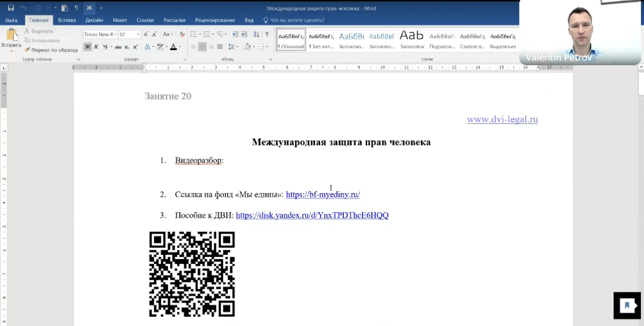644x326 pixels.
Task: Open the Sort tool in the Абзац group
Action: click(x=257, y=34)
